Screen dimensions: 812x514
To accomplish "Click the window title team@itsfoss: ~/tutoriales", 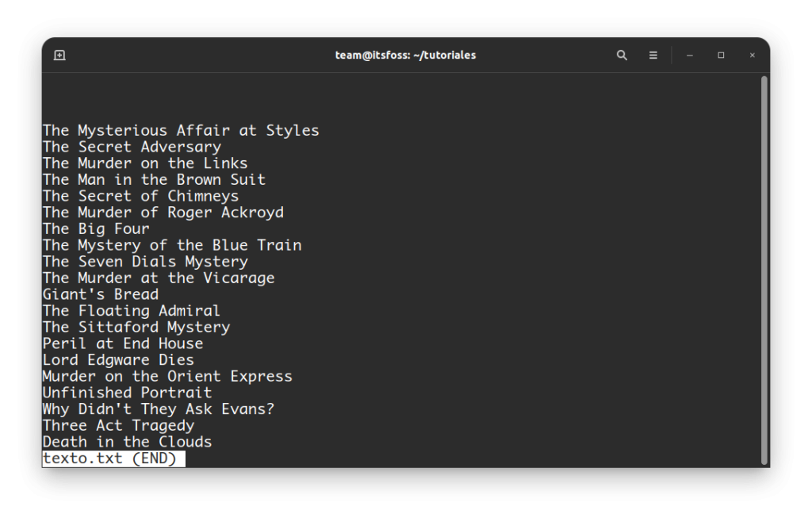I will (405, 55).
